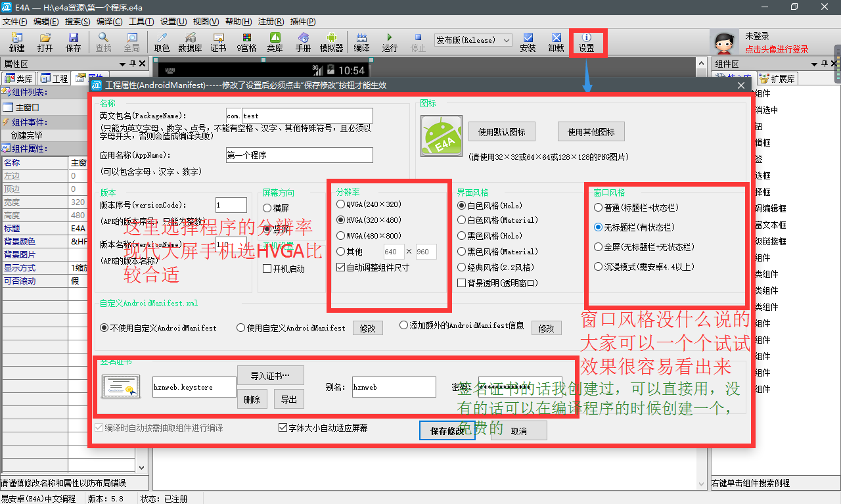The image size is (841, 504).
Task: Switch to the 工程 tab
Action: point(54,79)
